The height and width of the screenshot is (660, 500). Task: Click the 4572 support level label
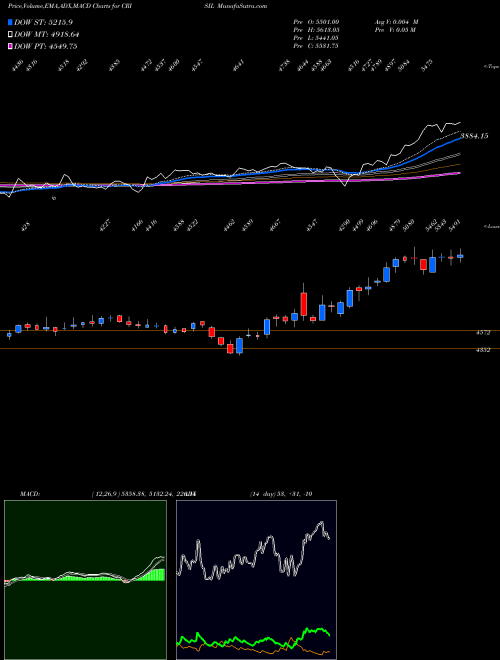pos(483,333)
